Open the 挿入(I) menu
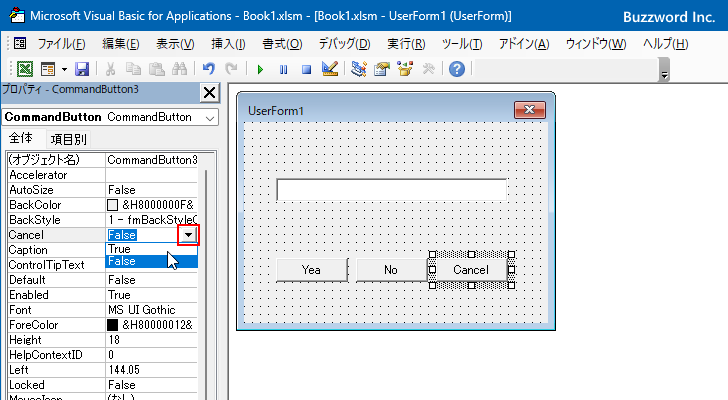Viewport: 728px width, 400px height. (228, 44)
